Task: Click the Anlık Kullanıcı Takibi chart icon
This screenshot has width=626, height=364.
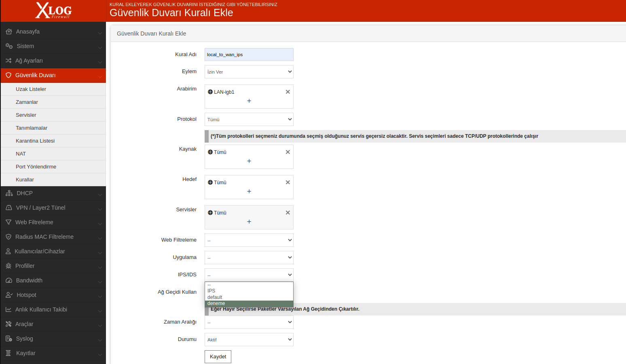Action: pos(8,309)
